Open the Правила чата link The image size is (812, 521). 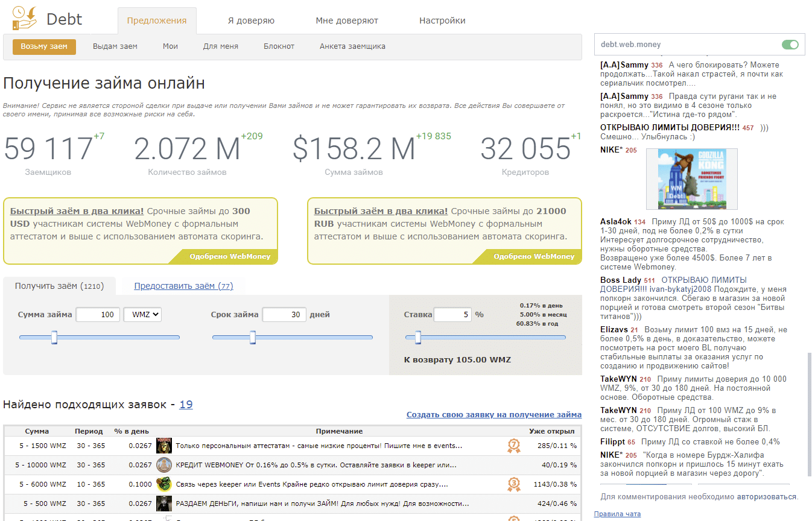point(617,514)
